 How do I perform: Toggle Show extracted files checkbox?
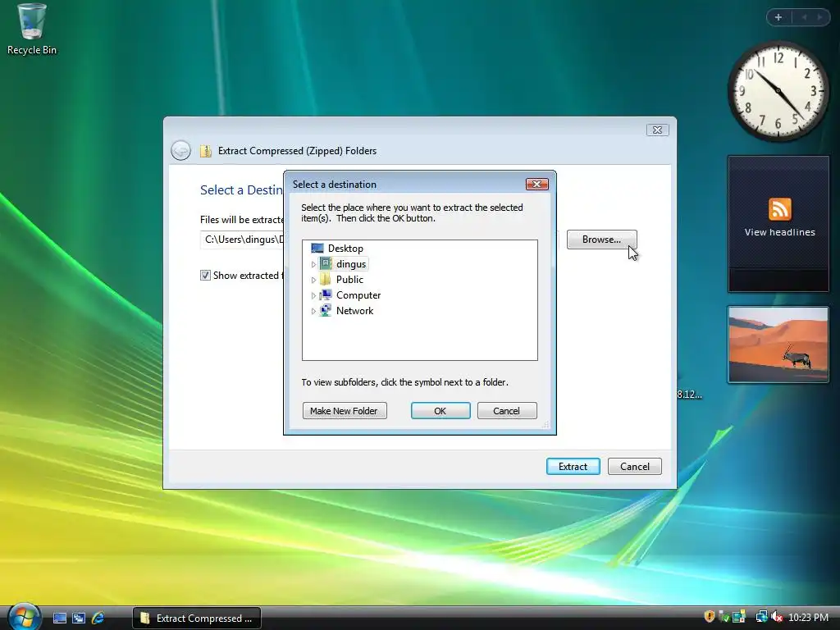205,276
